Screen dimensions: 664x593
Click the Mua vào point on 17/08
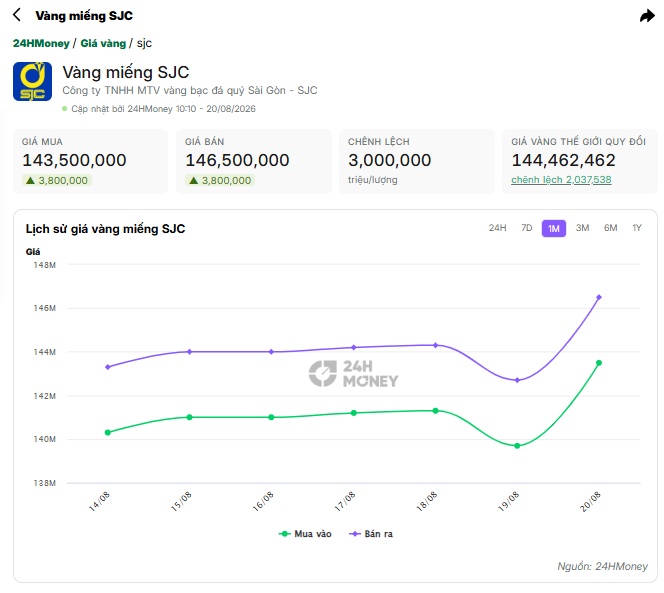(x=354, y=413)
